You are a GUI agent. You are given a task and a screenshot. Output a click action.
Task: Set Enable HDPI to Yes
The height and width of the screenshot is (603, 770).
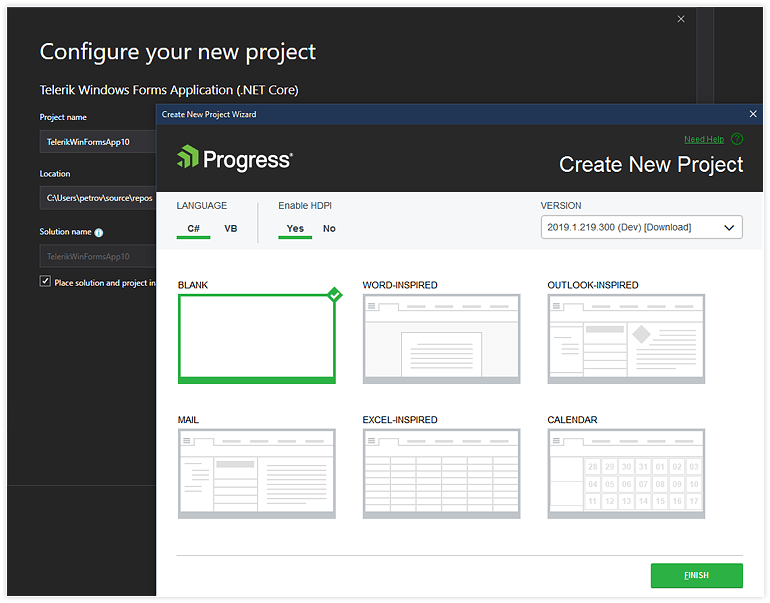(295, 229)
